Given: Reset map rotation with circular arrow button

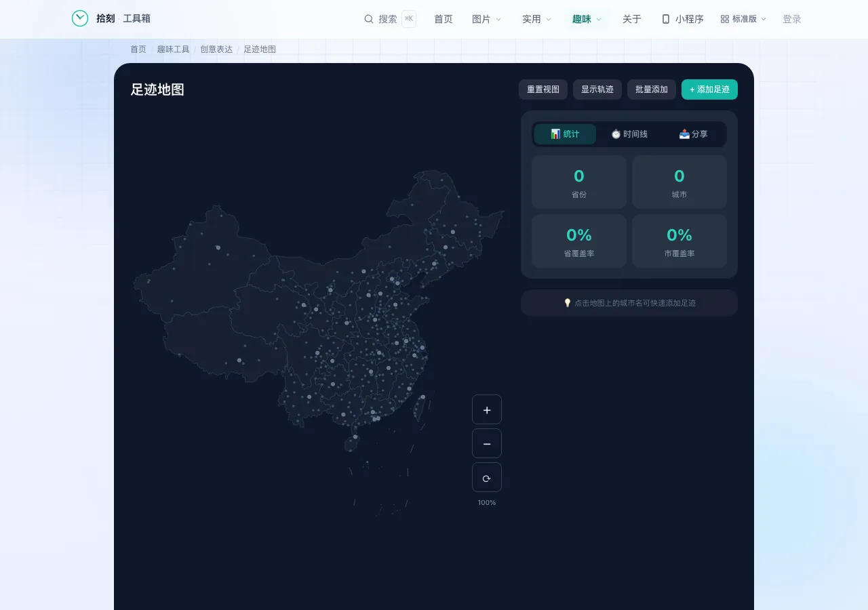Looking at the screenshot, I should 487,477.
